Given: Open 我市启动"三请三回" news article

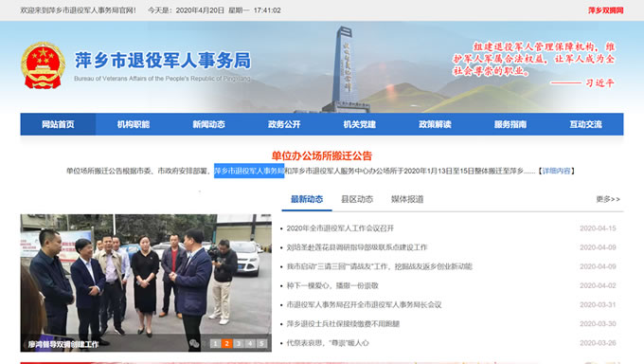Looking at the screenshot, I should 380,266.
